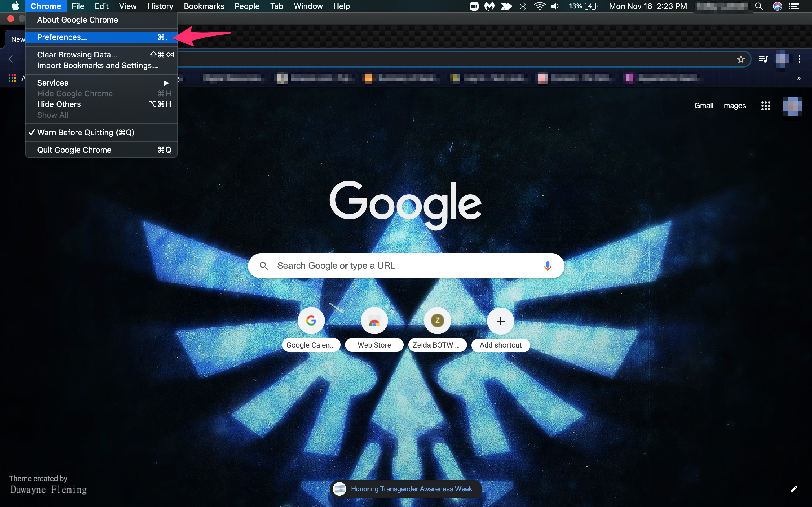Open the media controls toolbar icon
This screenshot has width=812, height=507.
coord(763,59)
